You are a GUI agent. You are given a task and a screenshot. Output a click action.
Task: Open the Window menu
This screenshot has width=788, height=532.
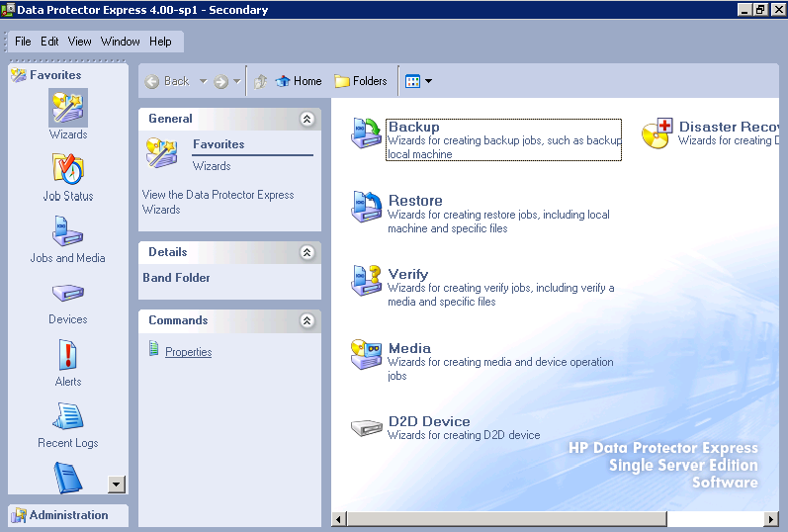(120, 42)
